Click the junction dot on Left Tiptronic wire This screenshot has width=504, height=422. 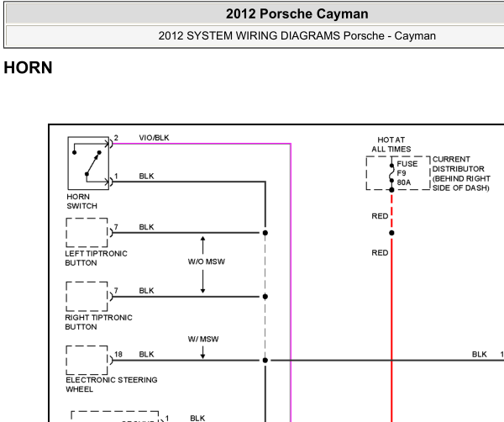coord(265,233)
